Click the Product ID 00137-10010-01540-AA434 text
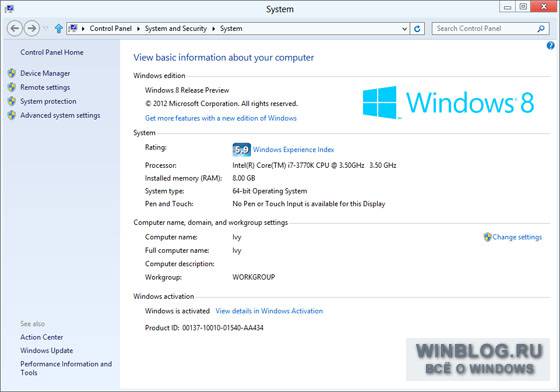Image resolution: width=560 pixels, height=392 pixels. (x=204, y=328)
